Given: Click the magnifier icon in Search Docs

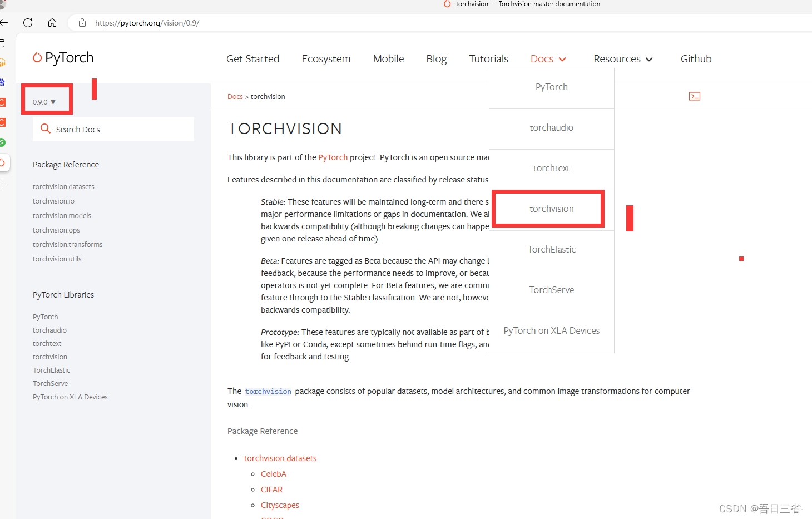Looking at the screenshot, I should pyautogui.click(x=46, y=129).
